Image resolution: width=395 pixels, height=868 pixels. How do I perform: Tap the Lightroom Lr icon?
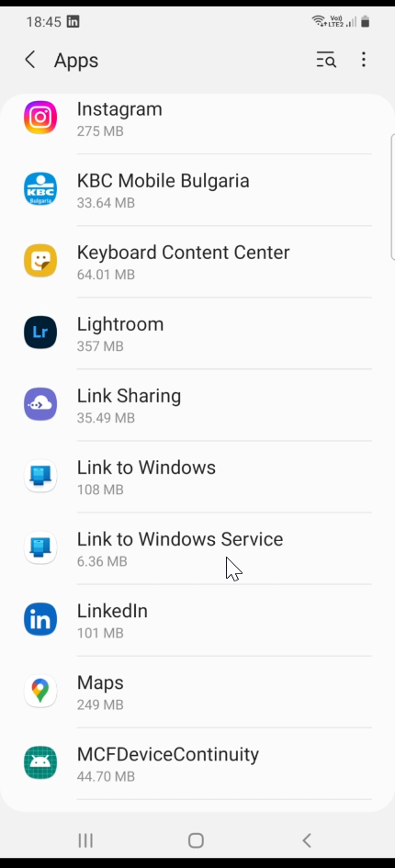[x=39, y=333]
